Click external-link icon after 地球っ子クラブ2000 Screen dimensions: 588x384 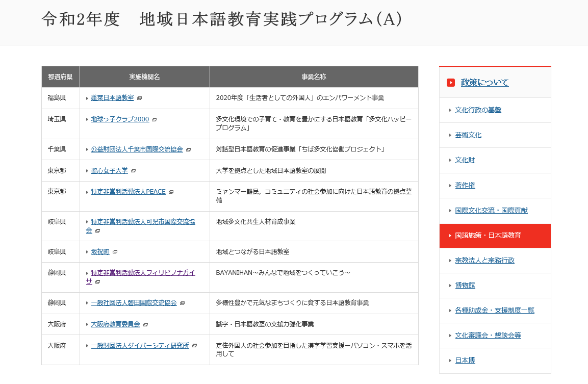tap(155, 119)
